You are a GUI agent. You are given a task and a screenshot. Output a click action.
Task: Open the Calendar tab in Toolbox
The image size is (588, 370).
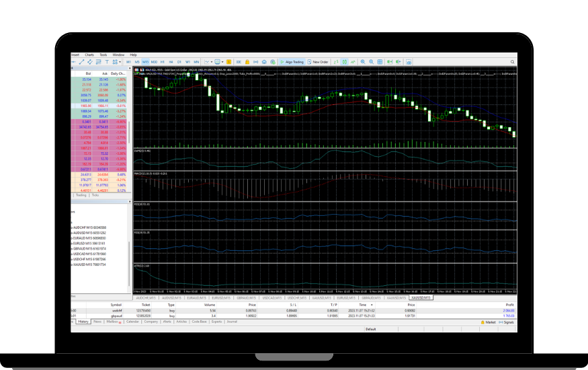pyautogui.click(x=132, y=322)
